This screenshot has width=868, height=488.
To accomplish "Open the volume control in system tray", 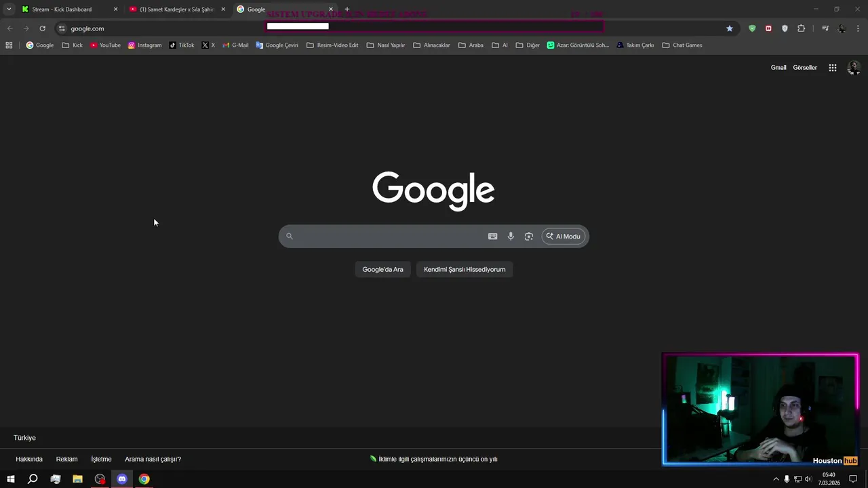I will 808,479.
